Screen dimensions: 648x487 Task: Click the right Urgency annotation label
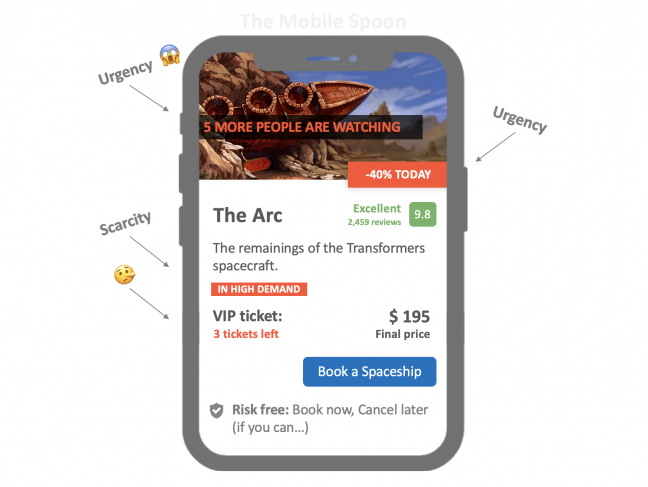coord(519,119)
